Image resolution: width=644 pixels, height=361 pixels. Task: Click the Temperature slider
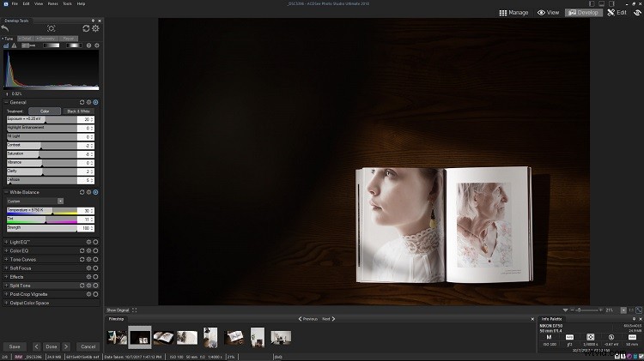click(x=41, y=210)
